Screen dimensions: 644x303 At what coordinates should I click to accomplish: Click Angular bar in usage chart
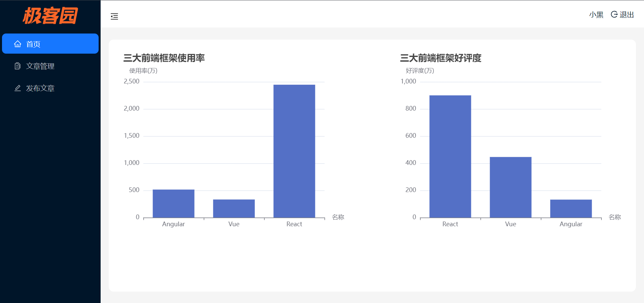pos(173,203)
